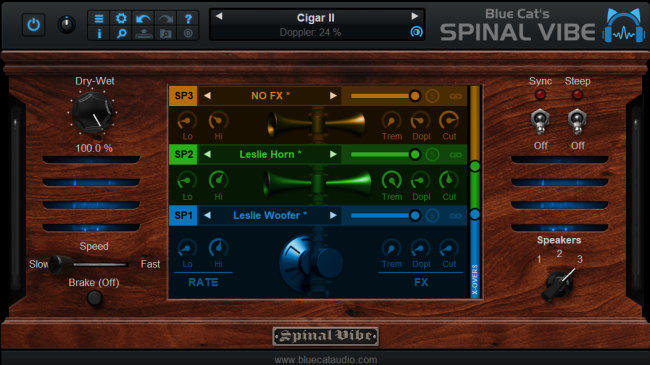Click the SP2 Hi rate knob
Screen dimensions: 650x365
click(x=218, y=180)
